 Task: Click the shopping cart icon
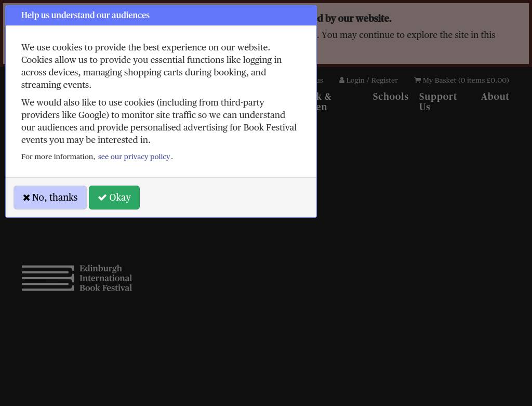[417, 81]
